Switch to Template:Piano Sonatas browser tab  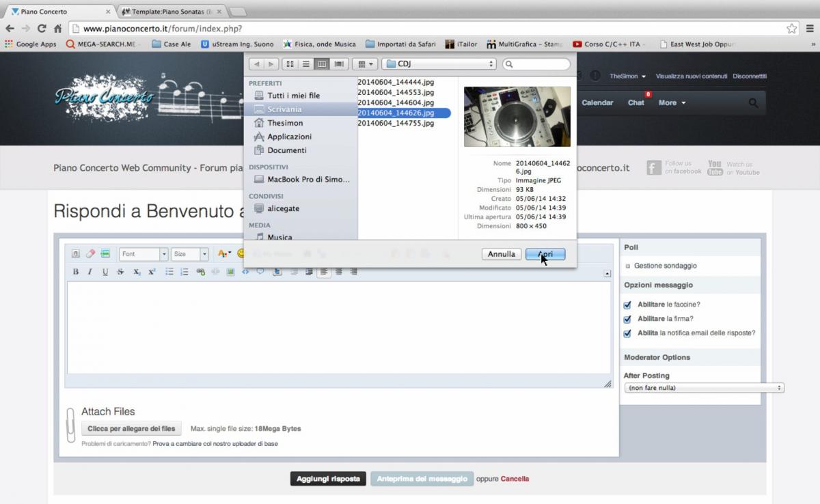171,12
